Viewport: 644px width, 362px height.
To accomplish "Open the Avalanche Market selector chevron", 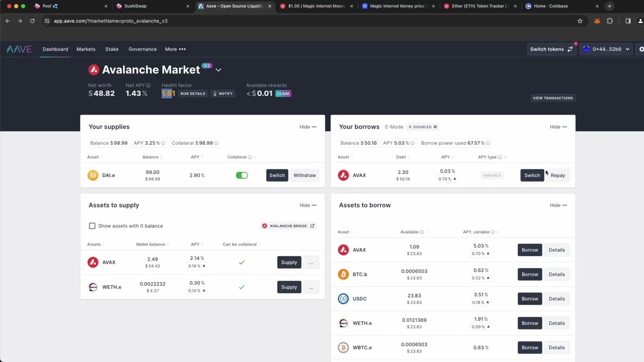I will (218, 70).
